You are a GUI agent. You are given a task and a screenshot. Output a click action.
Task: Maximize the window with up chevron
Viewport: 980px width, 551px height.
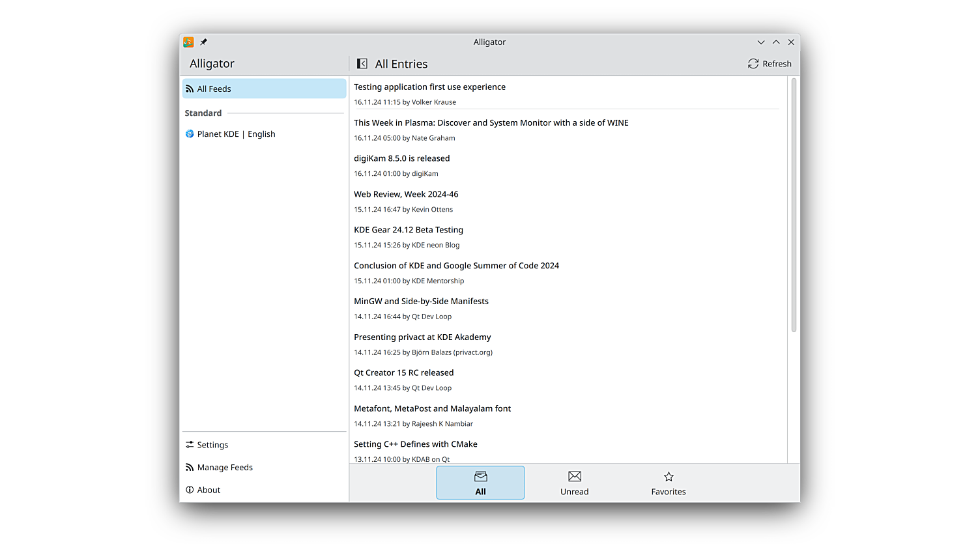point(776,42)
